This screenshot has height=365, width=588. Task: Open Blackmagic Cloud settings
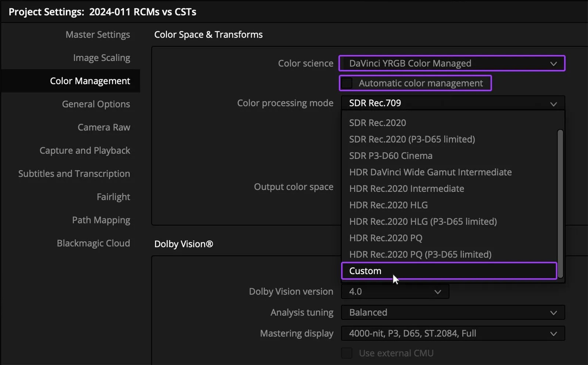(93, 243)
